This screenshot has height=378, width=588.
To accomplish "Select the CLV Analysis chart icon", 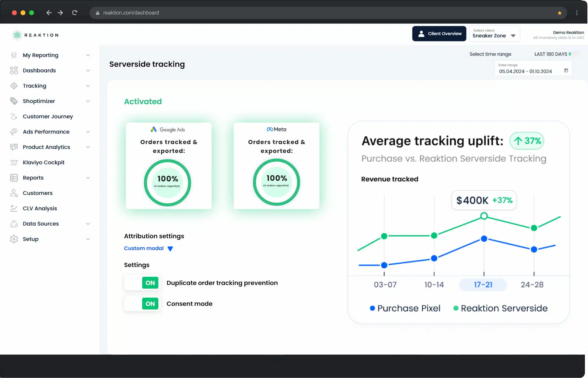I will [14, 208].
